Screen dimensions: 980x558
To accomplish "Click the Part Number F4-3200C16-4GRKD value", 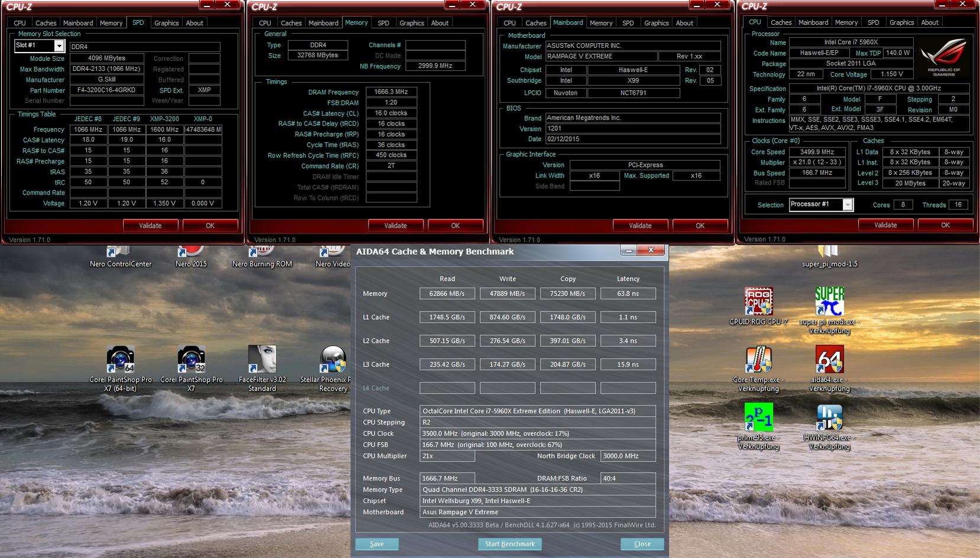I will tap(106, 90).
